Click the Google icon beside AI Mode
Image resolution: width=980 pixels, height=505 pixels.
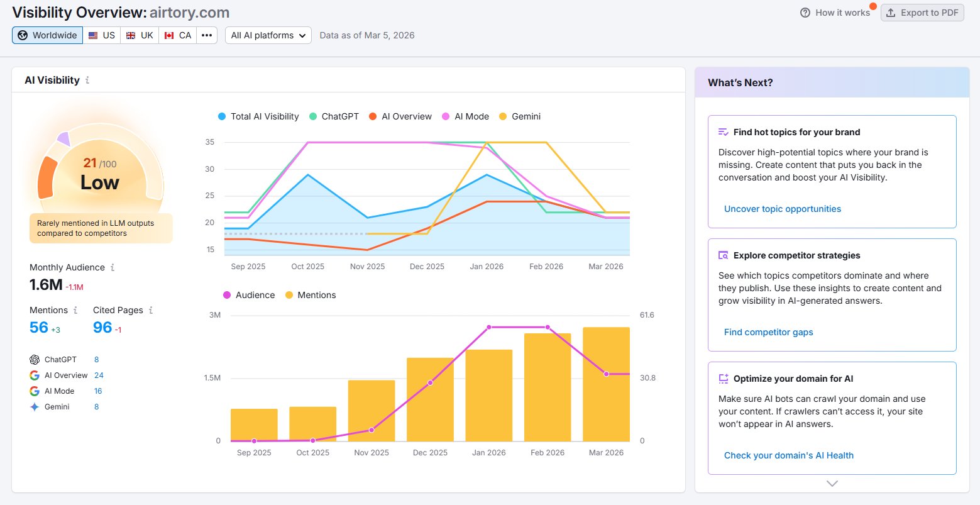35,391
